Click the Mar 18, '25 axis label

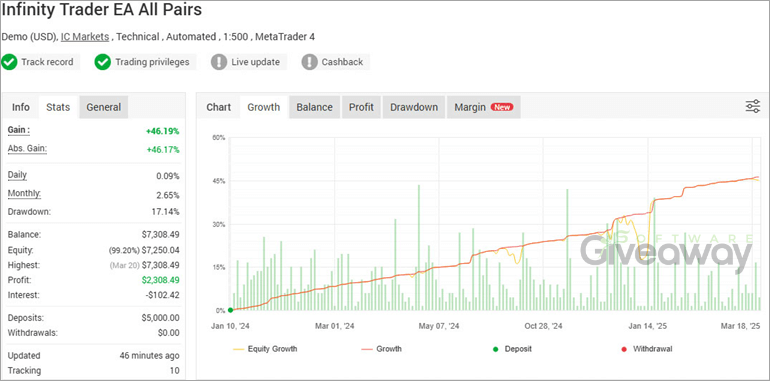point(741,326)
